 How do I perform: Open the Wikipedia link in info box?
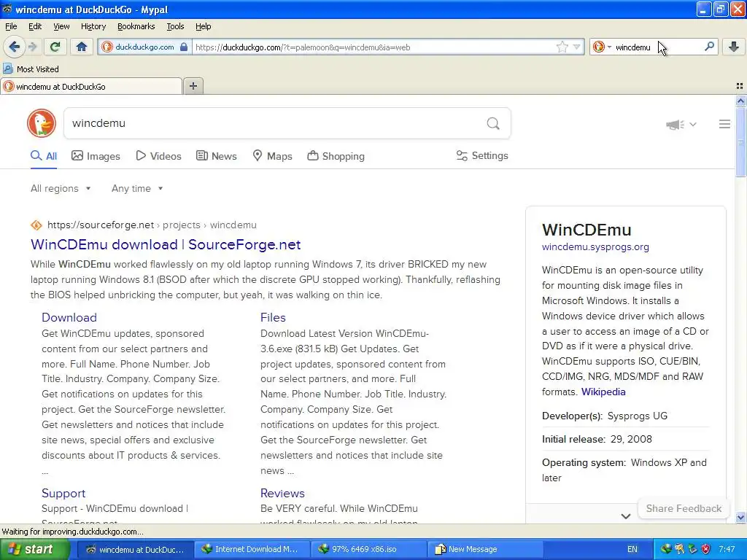pos(603,392)
